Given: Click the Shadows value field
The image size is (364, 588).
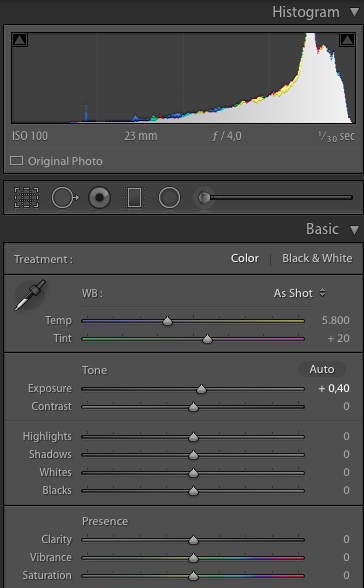Looking at the screenshot, I should coord(346,454).
